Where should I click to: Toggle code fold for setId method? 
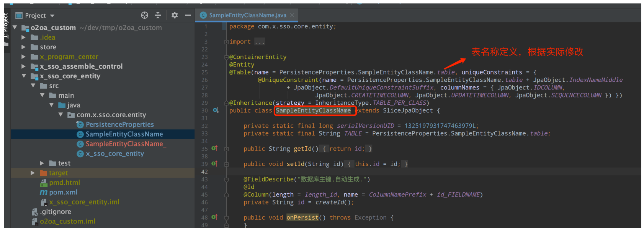(x=226, y=164)
